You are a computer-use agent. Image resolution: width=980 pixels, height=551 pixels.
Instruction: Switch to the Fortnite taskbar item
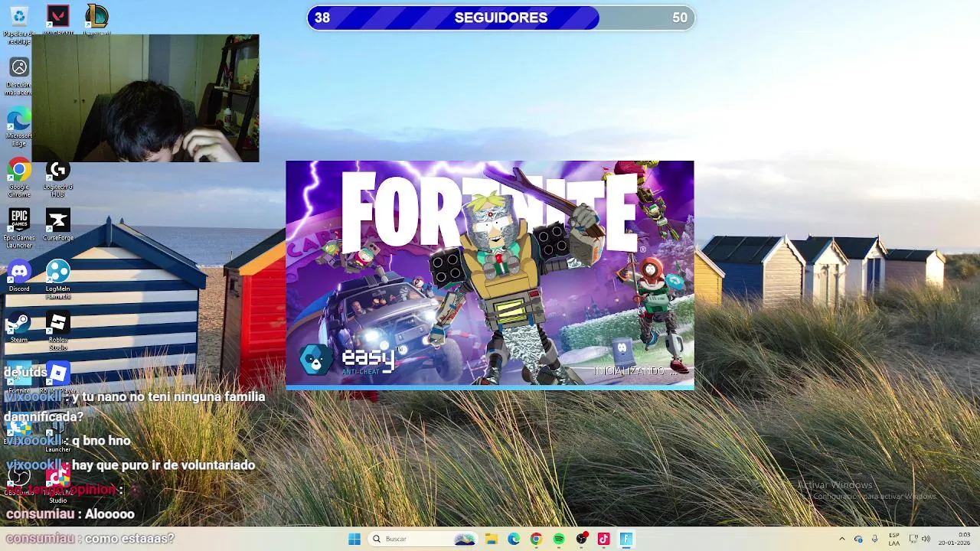[626, 539]
